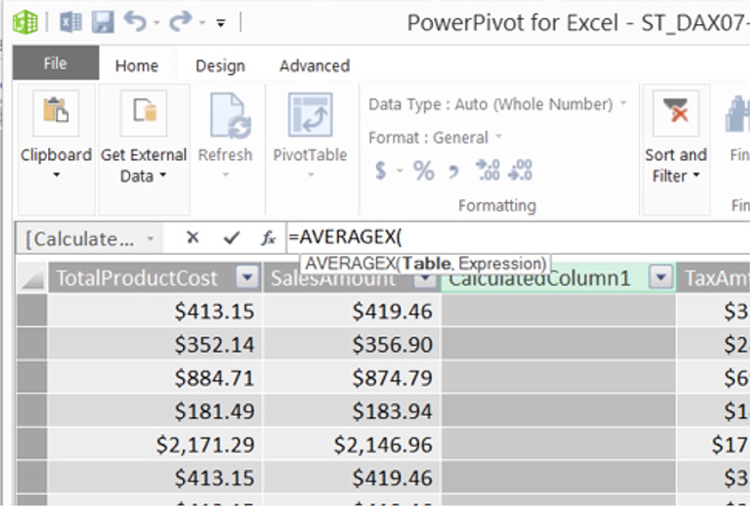This screenshot has height=506, width=750.
Task: Click the Switch to Excel workbook icon
Action: pos(71,21)
